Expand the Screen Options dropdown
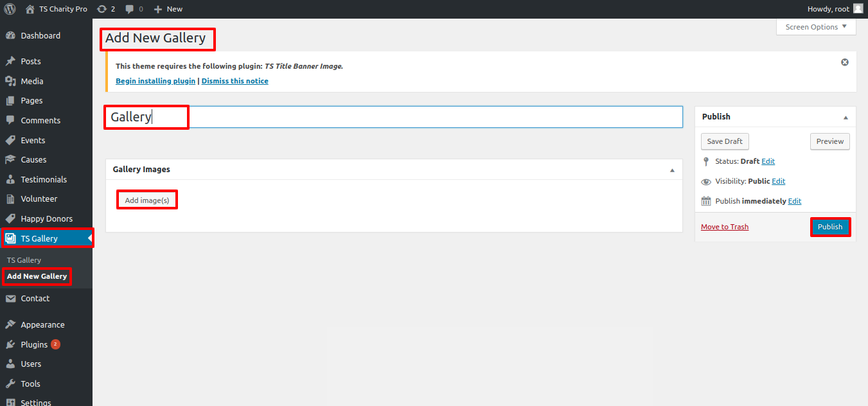868x406 pixels. click(x=816, y=27)
